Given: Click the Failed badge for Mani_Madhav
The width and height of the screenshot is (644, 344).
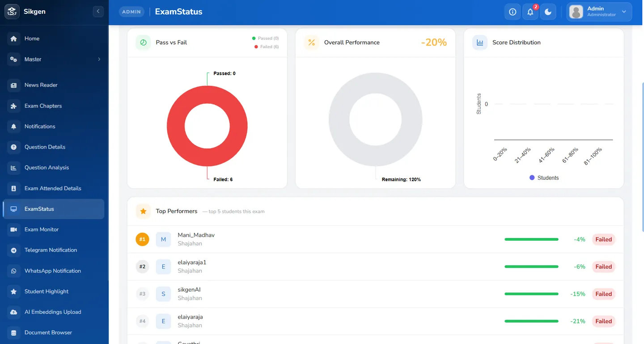Looking at the screenshot, I should tap(603, 239).
